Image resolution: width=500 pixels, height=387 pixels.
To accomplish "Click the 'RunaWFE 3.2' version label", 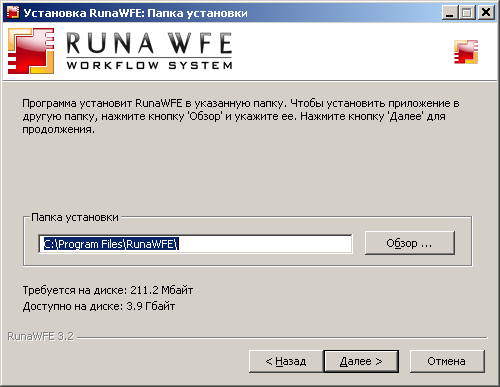I will pos(40,336).
